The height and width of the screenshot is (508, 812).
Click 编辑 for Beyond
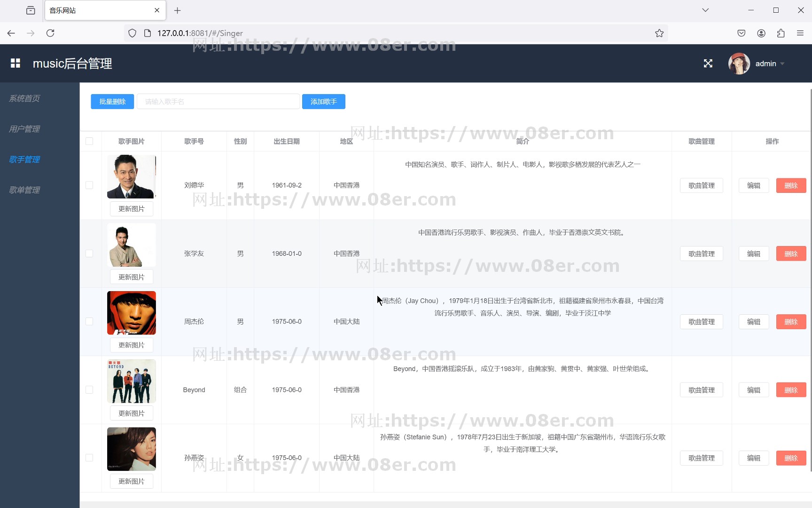click(x=754, y=390)
